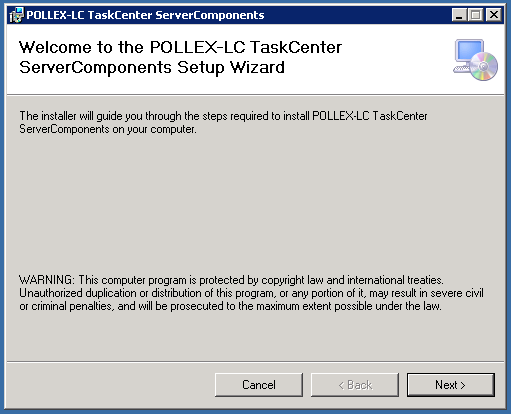Click the installer will guide you paragraph
Screen dimensions: 511x414
[223, 122]
